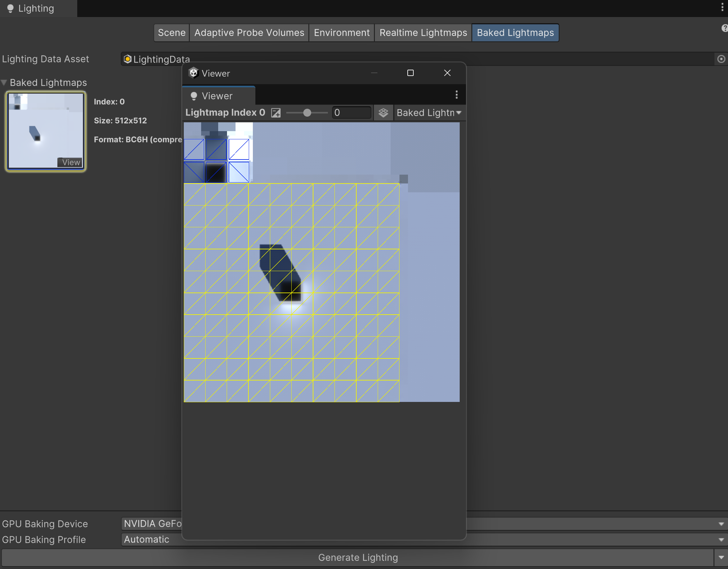Click the LightingData asset icon
728x569 pixels.
point(127,59)
